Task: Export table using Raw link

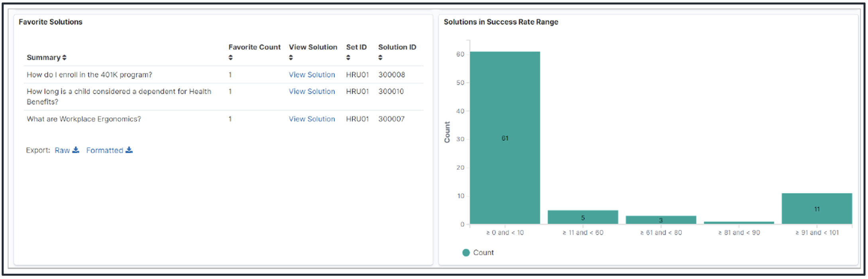Action: [x=62, y=151]
